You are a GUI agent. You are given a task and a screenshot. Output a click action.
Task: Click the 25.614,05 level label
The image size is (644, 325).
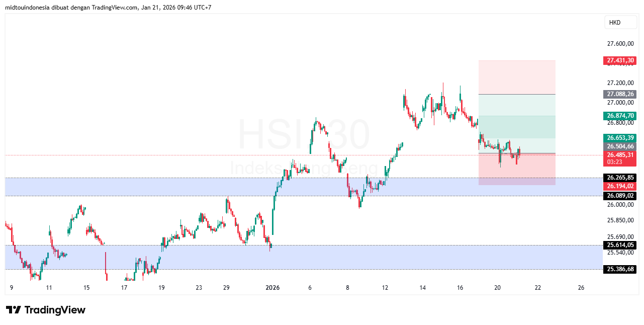(x=620, y=245)
